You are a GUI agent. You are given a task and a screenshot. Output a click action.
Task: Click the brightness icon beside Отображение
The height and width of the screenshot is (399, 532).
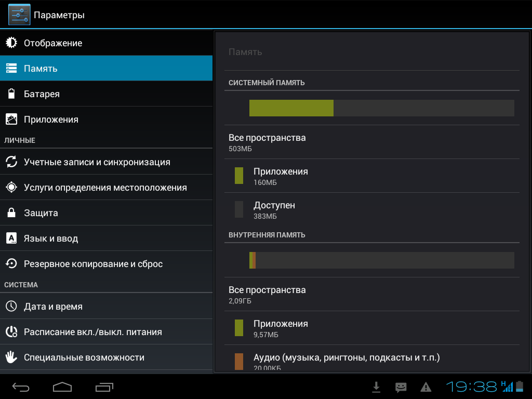tap(11, 43)
